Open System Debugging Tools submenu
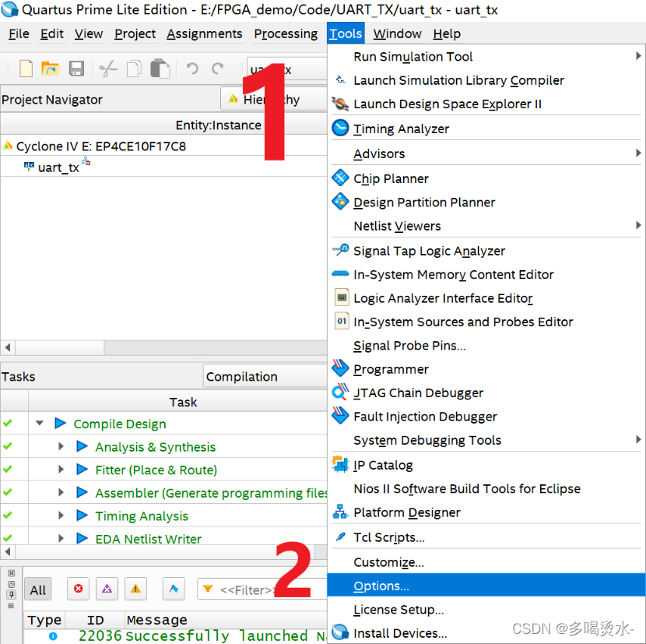646x644 pixels. [487, 440]
